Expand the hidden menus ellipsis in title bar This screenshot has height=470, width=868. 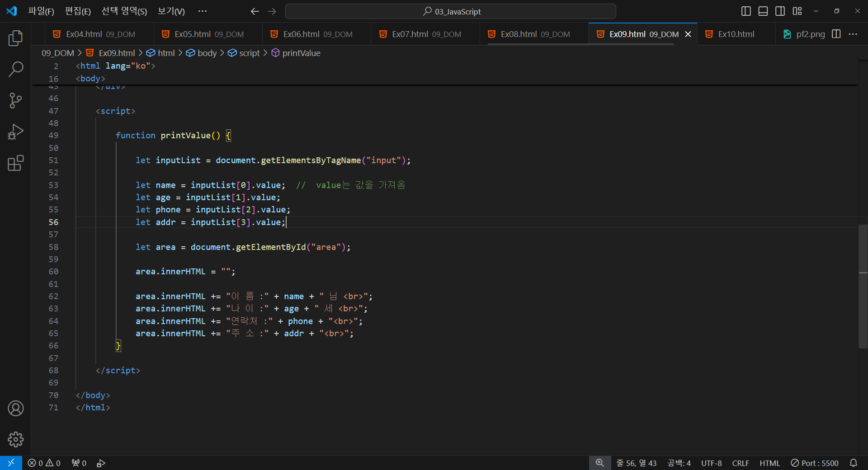202,11
